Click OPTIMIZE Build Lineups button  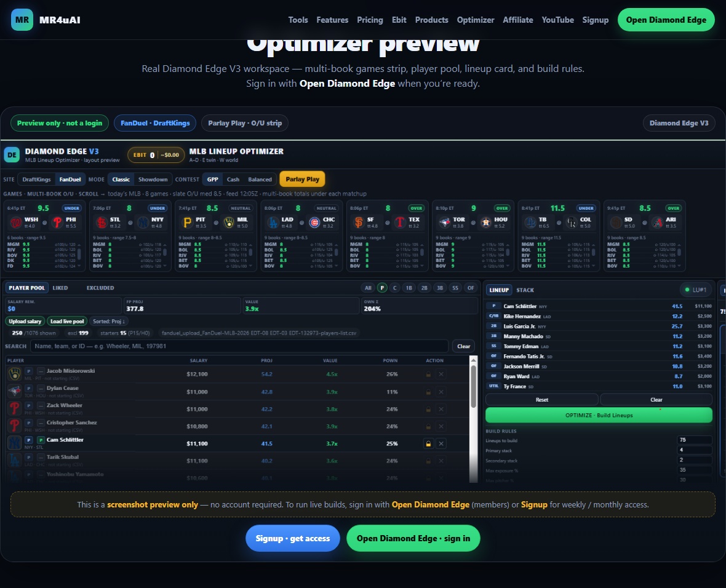(x=599, y=415)
